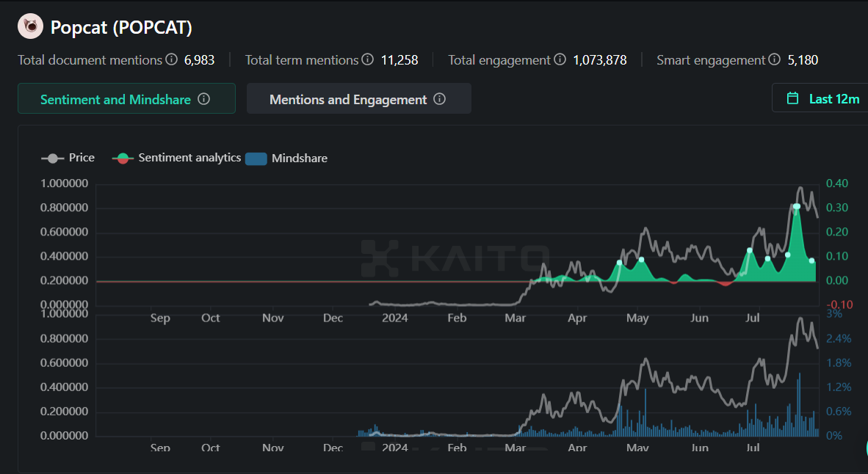The height and width of the screenshot is (474, 868).
Task: Click the Popcat logo icon
Action: 29,26
